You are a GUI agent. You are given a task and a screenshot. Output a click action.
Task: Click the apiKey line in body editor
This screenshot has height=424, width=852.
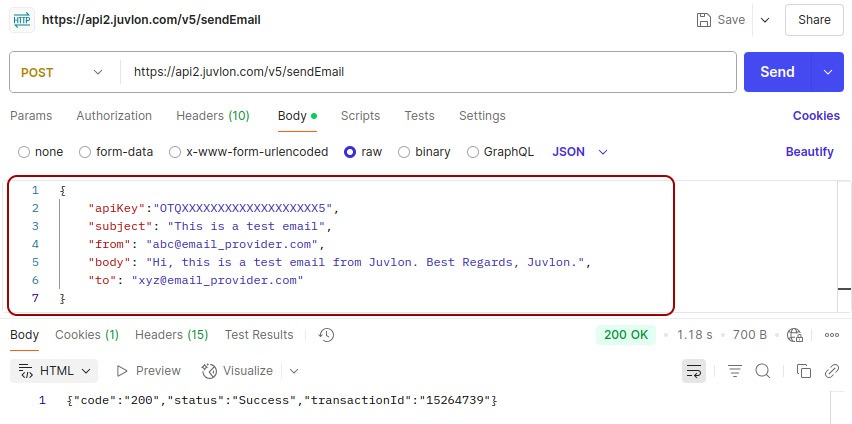point(214,208)
